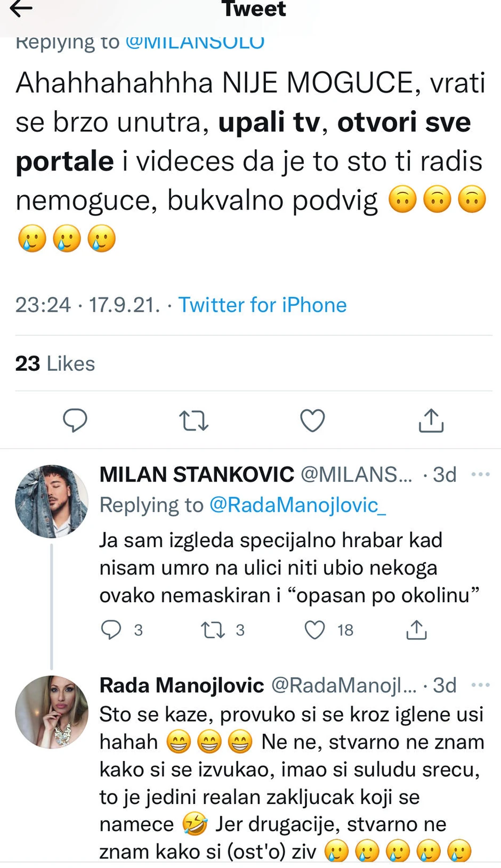Click the MILAN STANKOVIC display name

(x=196, y=474)
